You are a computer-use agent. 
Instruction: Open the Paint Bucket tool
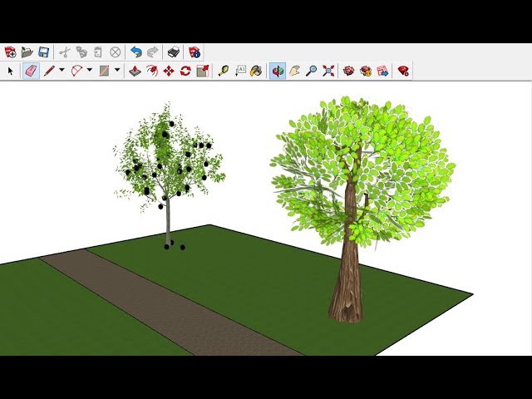click(x=257, y=71)
